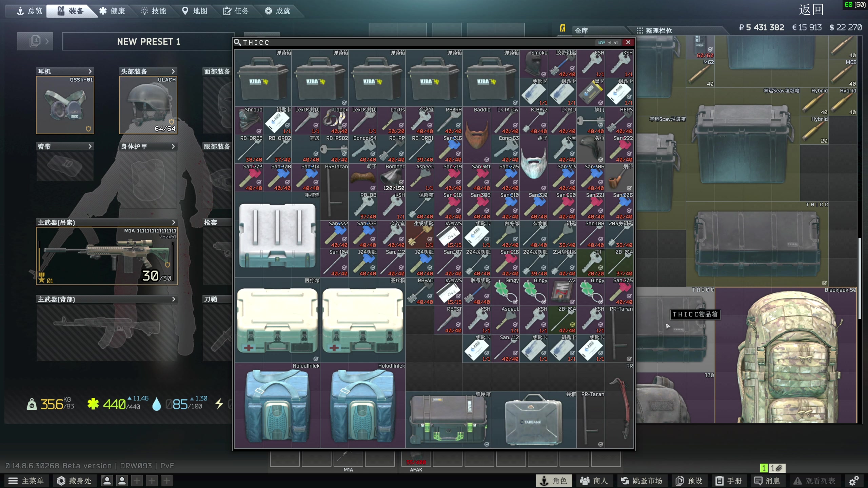The height and width of the screenshot is (488, 868).
Task: Open the settings gear icon
Action: [854, 481]
